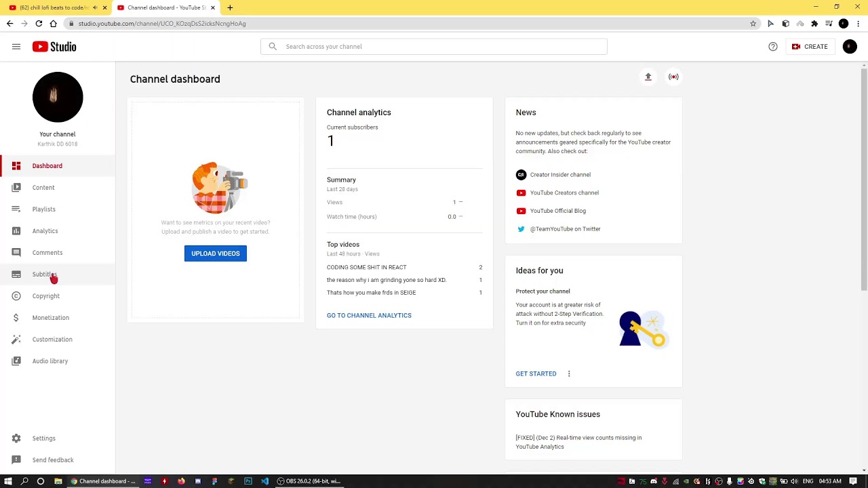
Task: Open the hamburger navigation menu
Action: click(16, 47)
